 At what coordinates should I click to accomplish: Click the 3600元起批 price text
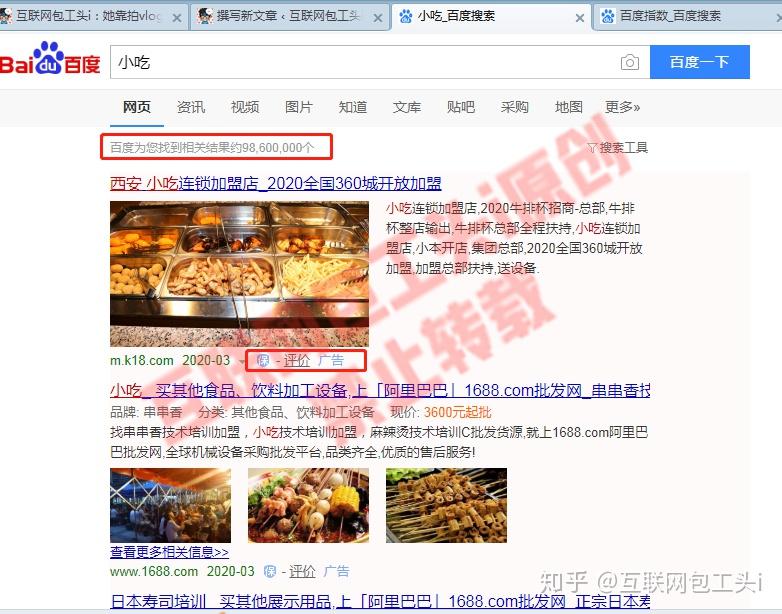(x=457, y=412)
